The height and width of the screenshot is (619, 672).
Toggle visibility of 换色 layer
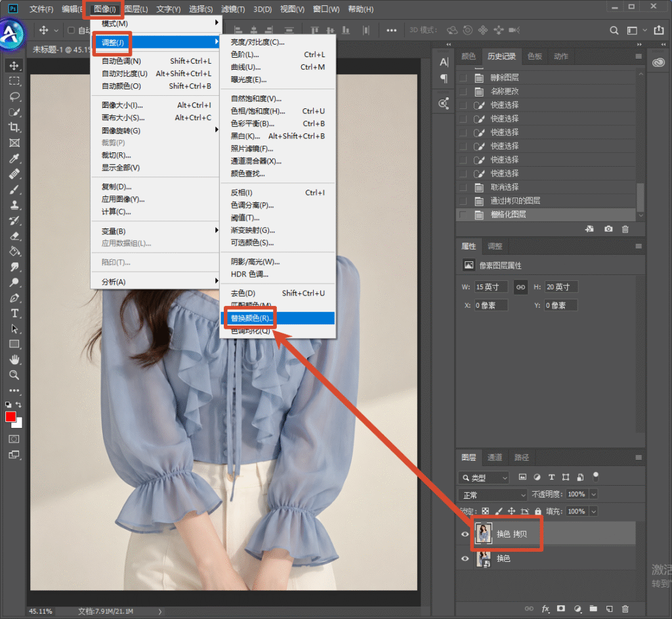pyautogui.click(x=465, y=559)
